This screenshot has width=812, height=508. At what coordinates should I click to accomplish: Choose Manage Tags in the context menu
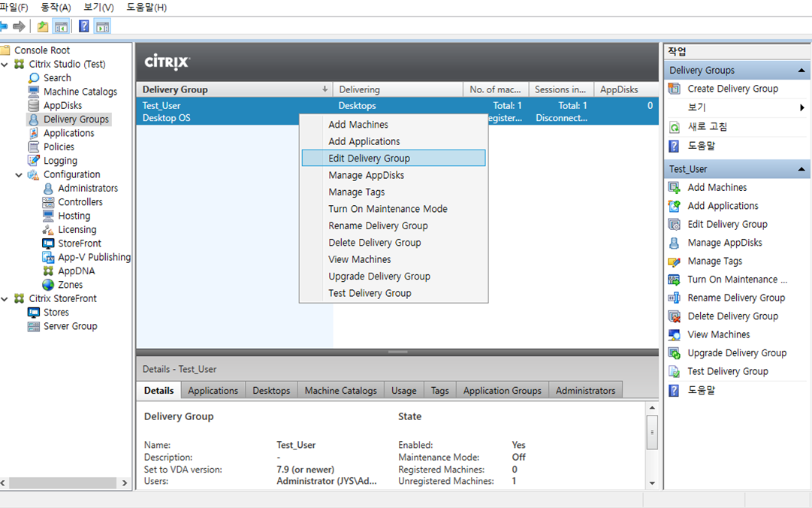pyautogui.click(x=394, y=192)
